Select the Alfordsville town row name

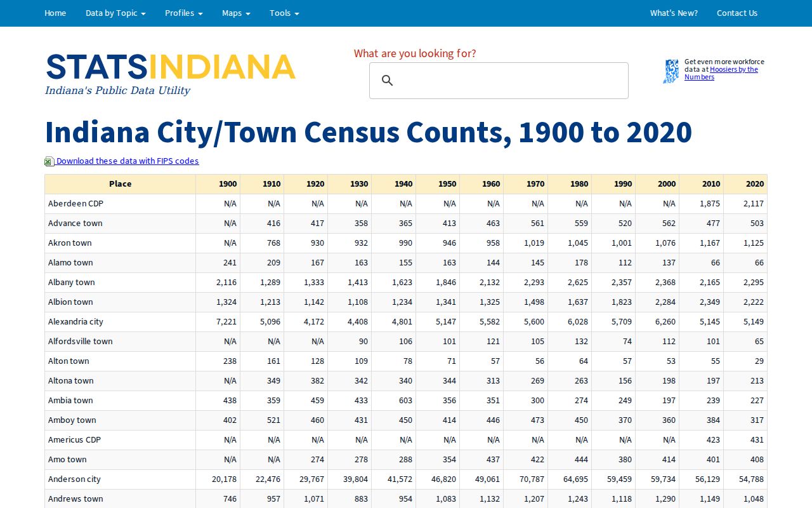(x=81, y=341)
